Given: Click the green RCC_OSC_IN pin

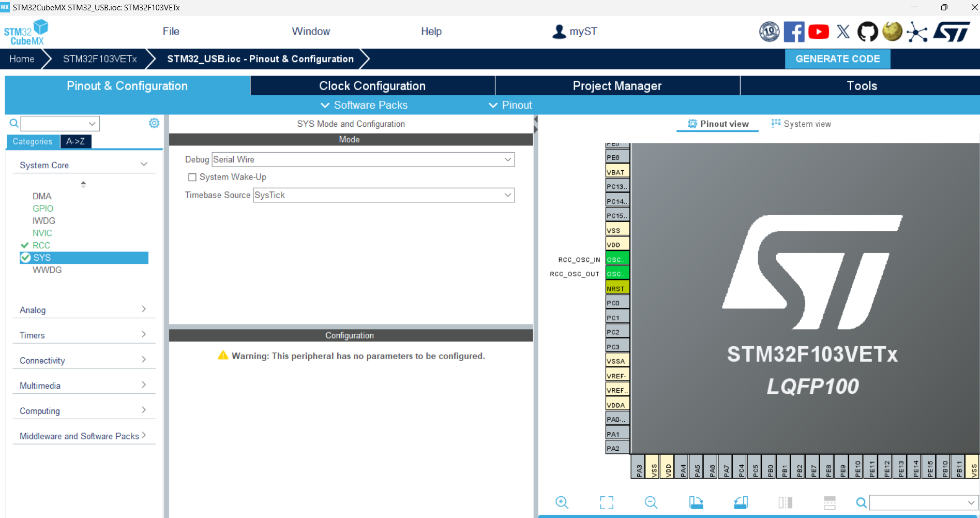Looking at the screenshot, I should [x=617, y=259].
